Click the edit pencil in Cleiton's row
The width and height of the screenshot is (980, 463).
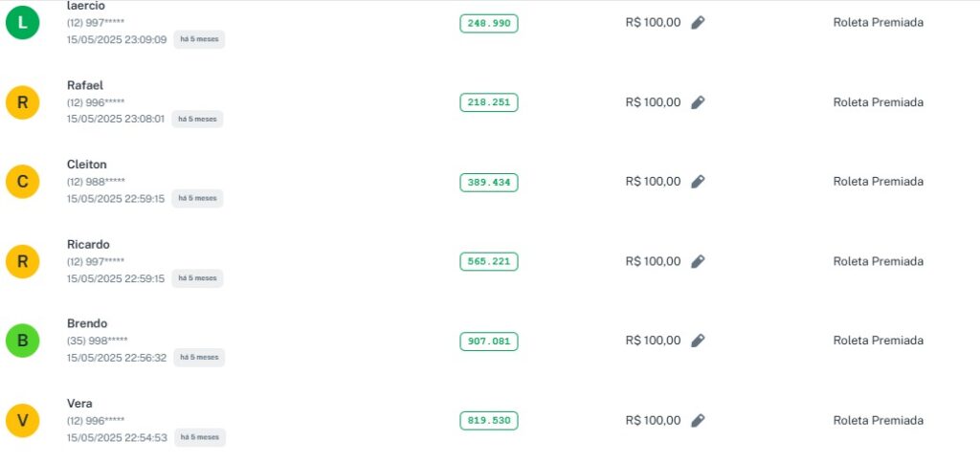pos(698,182)
